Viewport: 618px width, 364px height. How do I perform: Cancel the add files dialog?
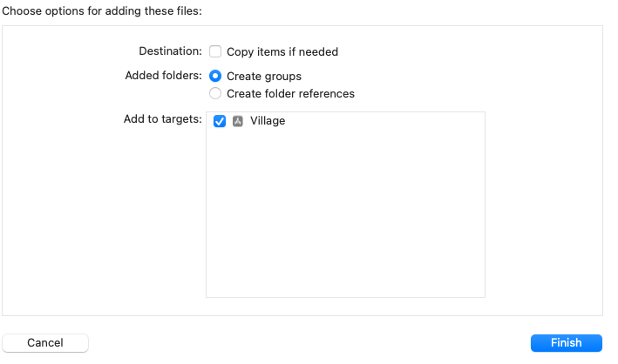pyautogui.click(x=45, y=343)
